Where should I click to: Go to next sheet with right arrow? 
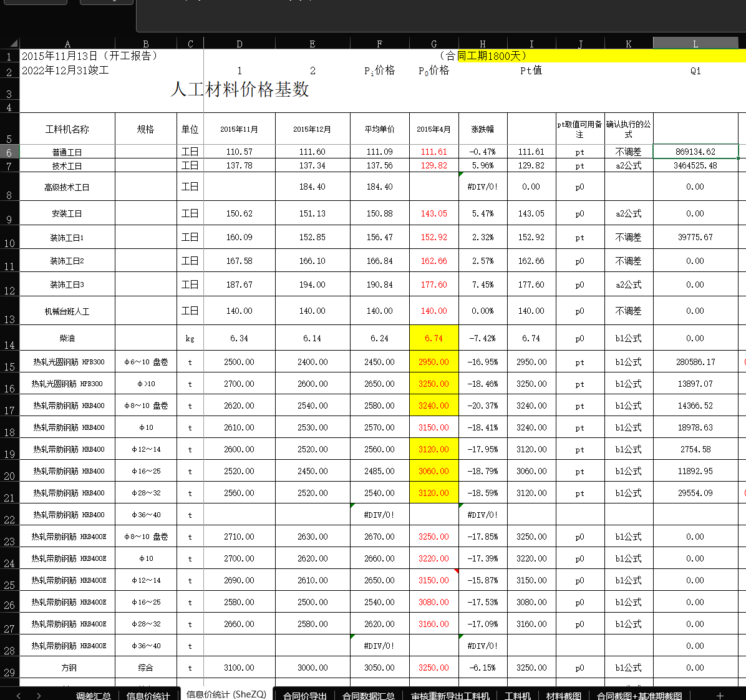coord(39,695)
